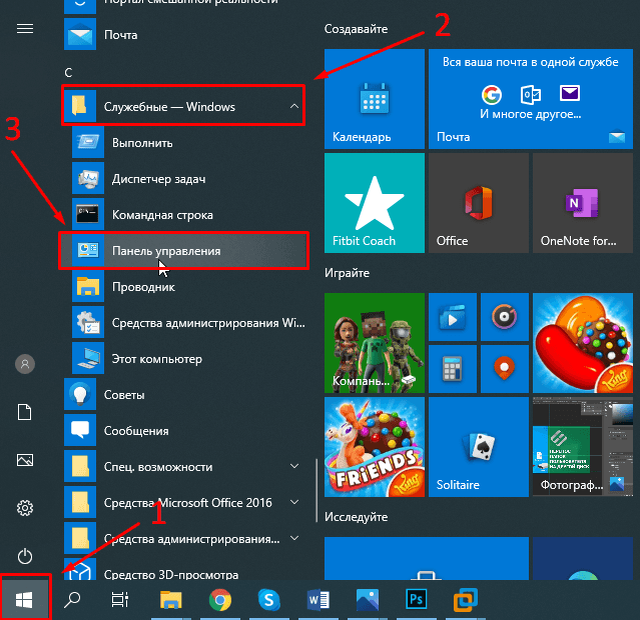This screenshot has height=620, width=640.
Task: Open the Календарь tile
Action: [374, 99]
